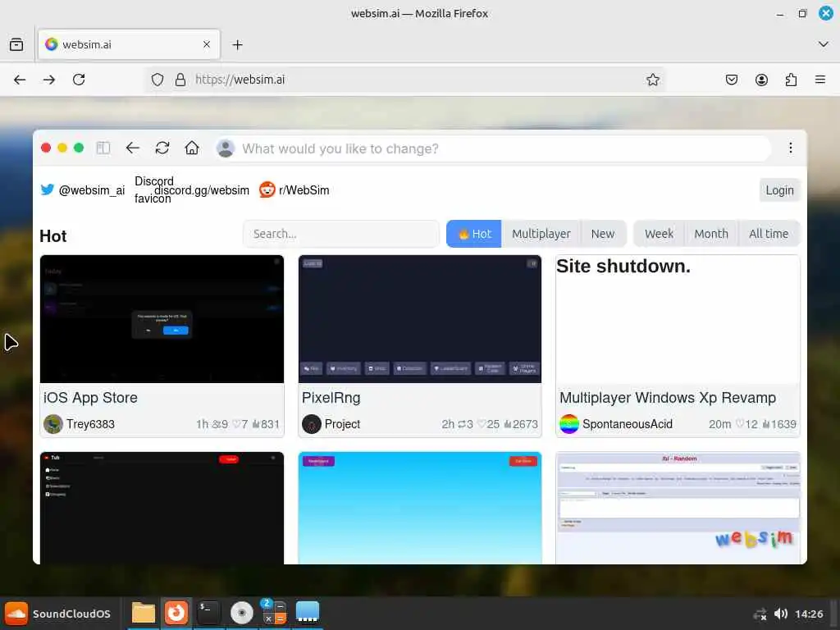This screenshot has height=630, width=840.
Task: Open the PixelRng project thumbnail
Action: 419,319
